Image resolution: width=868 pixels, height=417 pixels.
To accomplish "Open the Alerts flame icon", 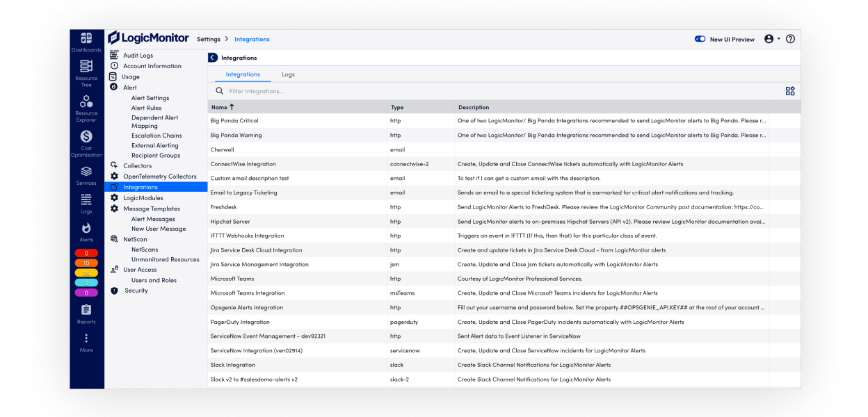I will click(86, 229).
